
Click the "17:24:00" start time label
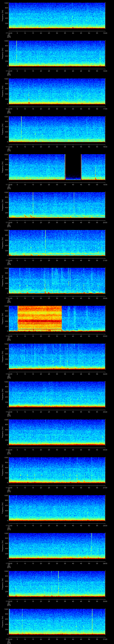pos(9,412)
